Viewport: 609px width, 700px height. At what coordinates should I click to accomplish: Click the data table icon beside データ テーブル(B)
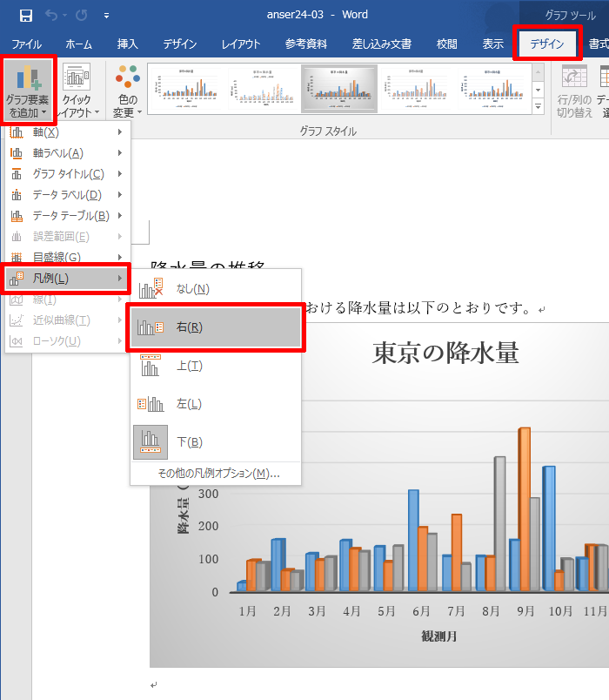point(17,216)
